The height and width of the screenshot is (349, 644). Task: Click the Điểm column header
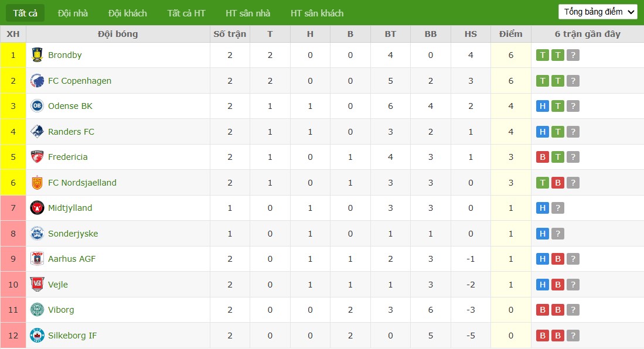click(x=510, y=34)
